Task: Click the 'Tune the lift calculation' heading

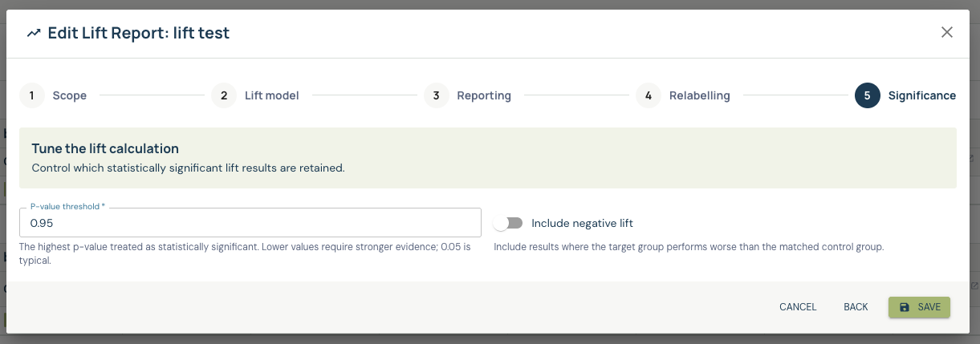Action: pos(105,149)
